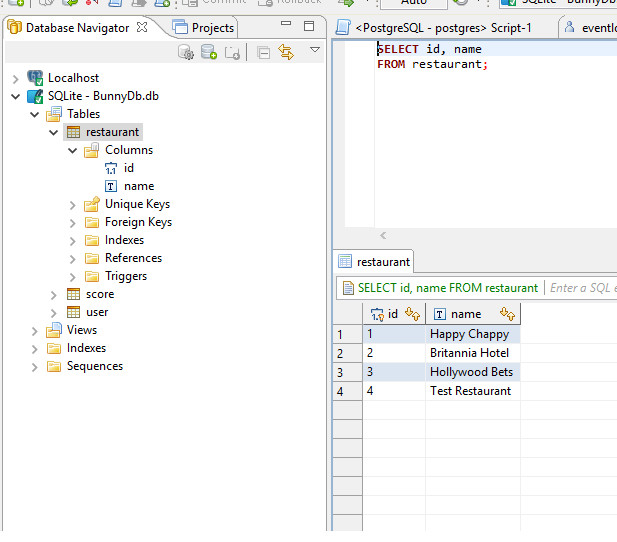The height and width of the screenshot is (542, 617).
Task: Click the text-type name column icon in tree
Action: tap(111, 186)
